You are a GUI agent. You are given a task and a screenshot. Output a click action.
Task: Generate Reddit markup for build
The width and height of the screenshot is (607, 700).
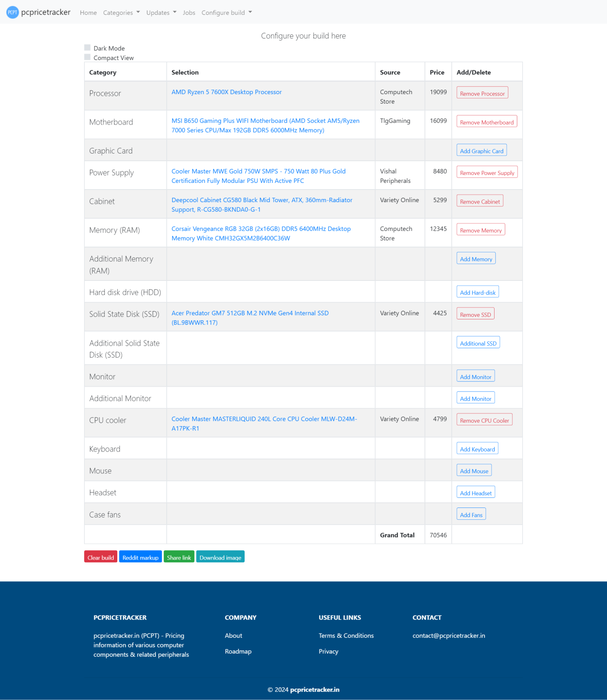[x=140, y=557]
